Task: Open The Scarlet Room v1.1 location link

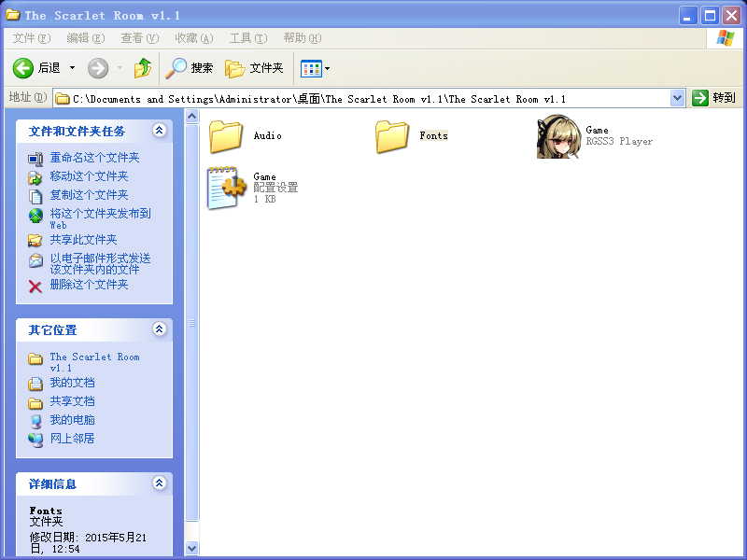Action: click(x=95, y=362)
